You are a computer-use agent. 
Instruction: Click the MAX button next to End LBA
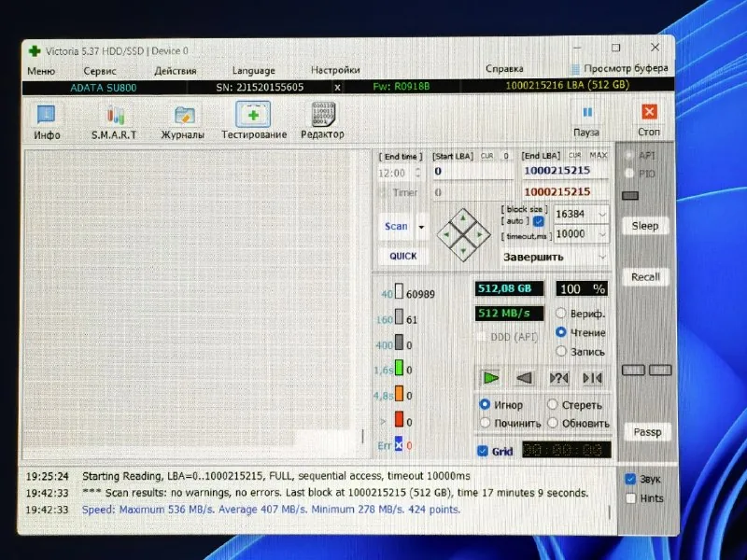[x=598, y=155]
